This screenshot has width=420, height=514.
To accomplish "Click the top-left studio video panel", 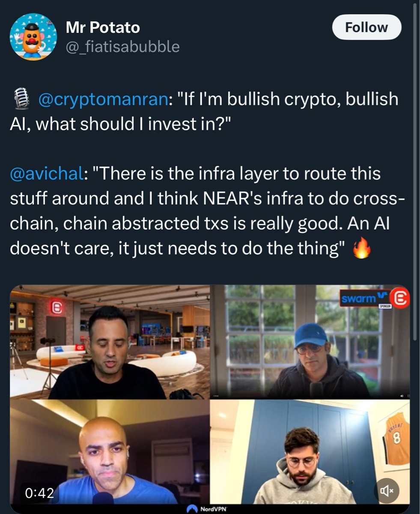I will [110, 342].
